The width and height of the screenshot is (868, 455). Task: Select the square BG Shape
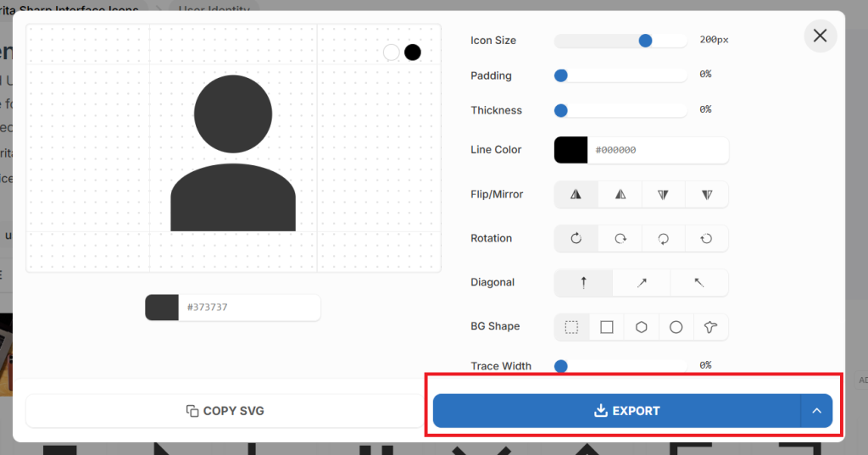pos(607,326)
